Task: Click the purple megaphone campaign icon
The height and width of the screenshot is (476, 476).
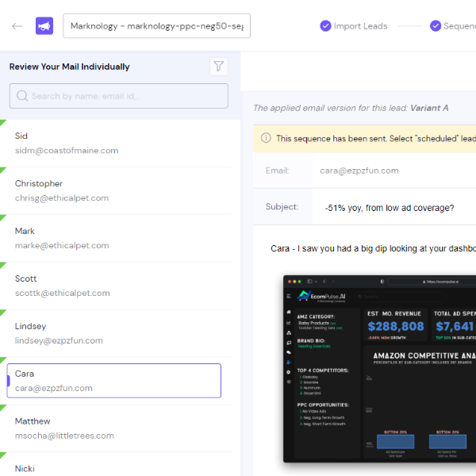Action: tap(45, 26)
